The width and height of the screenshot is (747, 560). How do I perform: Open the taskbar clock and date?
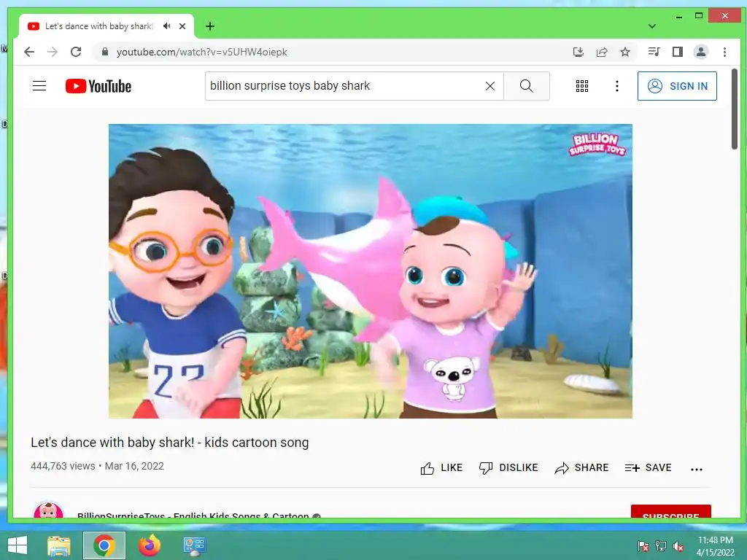tap(715, 546)
